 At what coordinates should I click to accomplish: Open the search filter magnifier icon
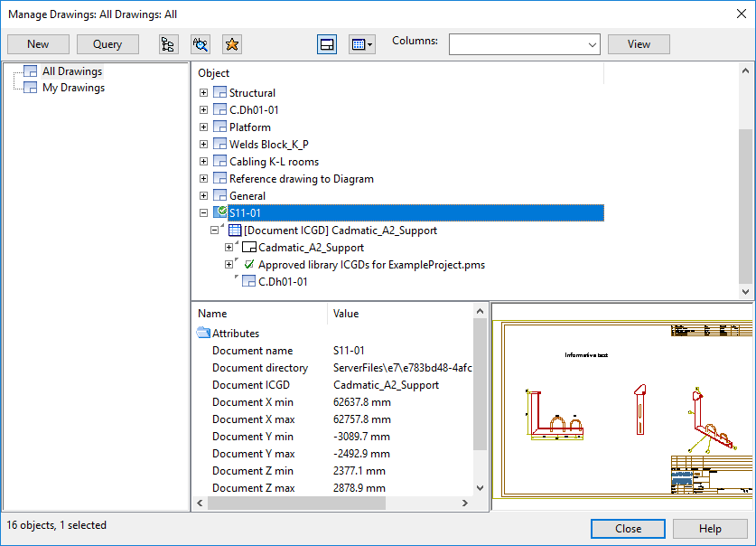tap(200, 44)
